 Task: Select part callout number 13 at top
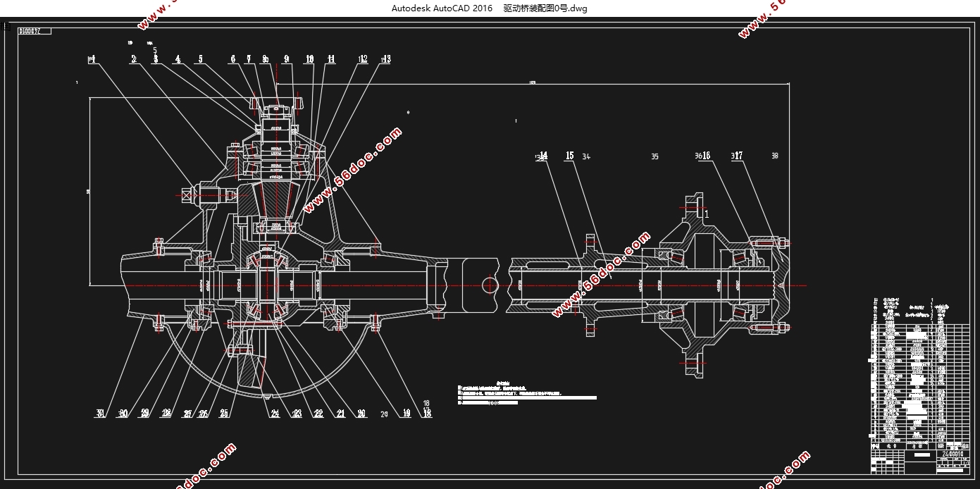click(x=385, y=60)
